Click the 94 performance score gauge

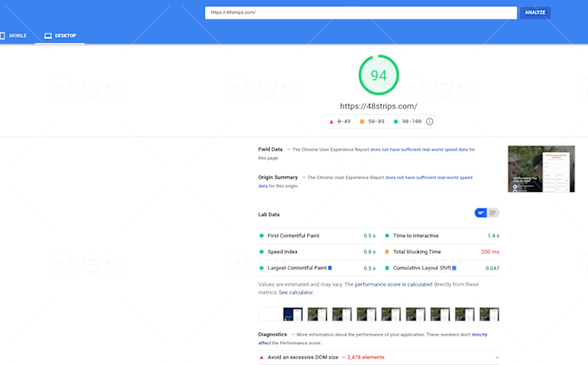[x=379, y=75]
